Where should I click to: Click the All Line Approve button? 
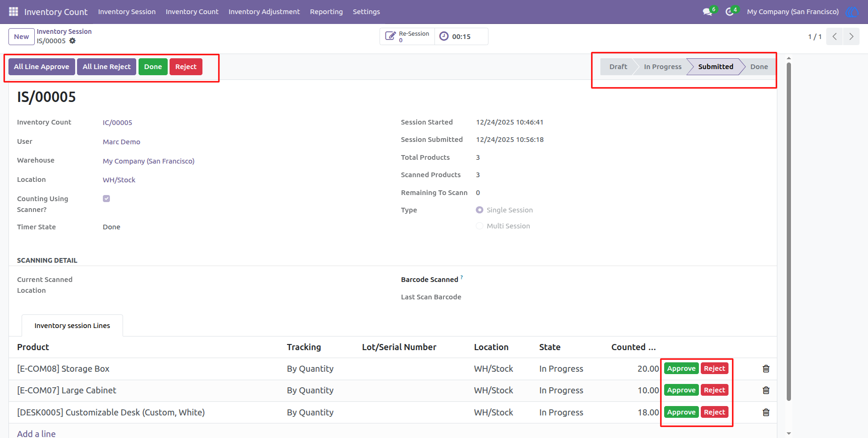click(41, 67)
